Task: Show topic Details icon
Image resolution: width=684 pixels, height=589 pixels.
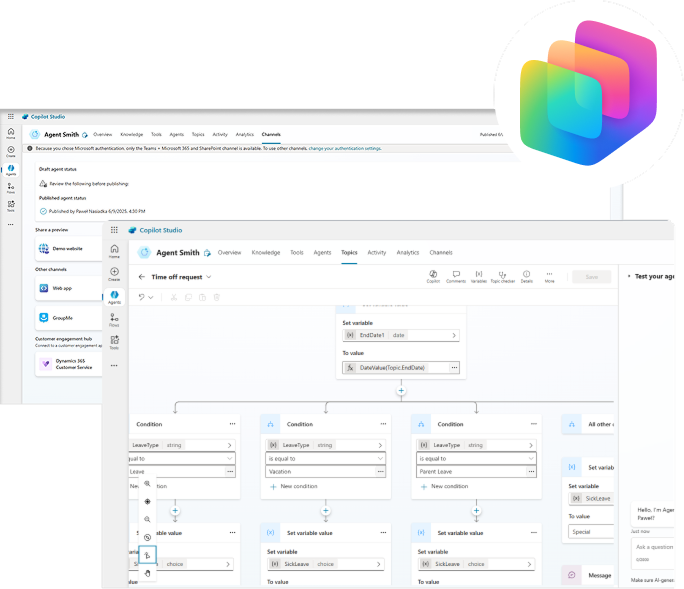Action: click(526, 274)
